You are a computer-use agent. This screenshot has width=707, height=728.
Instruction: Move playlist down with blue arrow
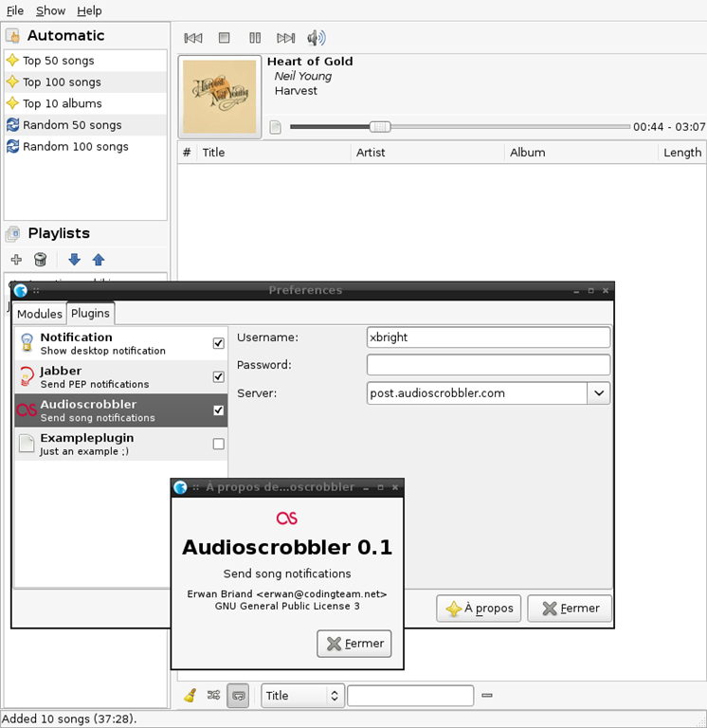pos(74,260)
